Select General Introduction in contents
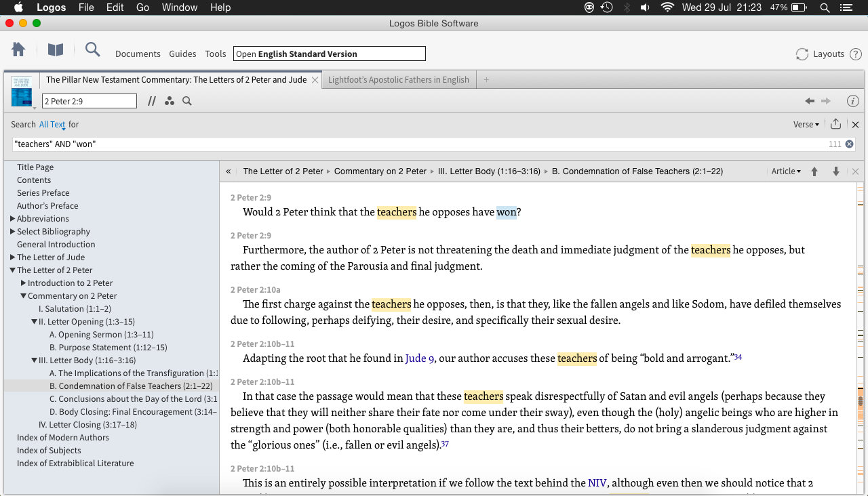The image size is (868, 496). point(56,245)
